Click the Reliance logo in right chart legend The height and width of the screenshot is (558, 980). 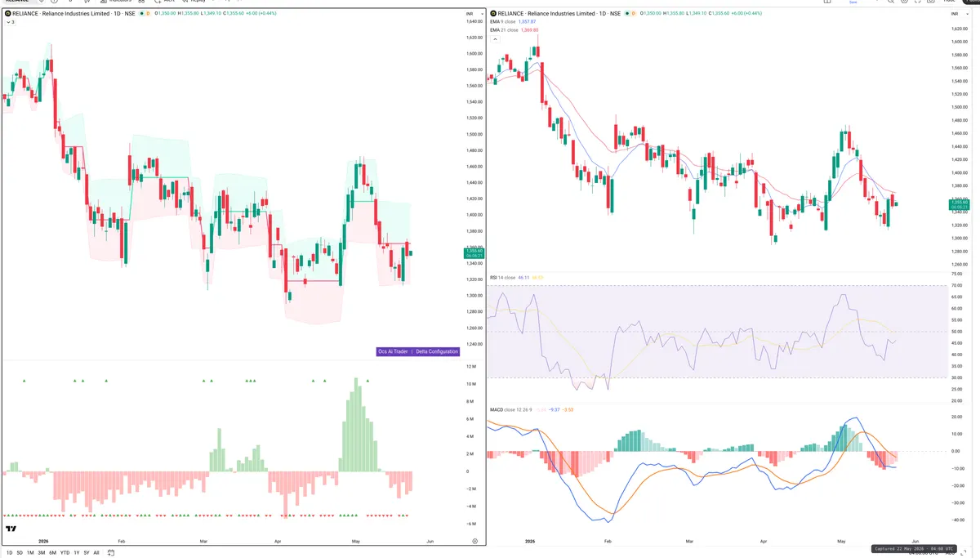coord(493,13)
